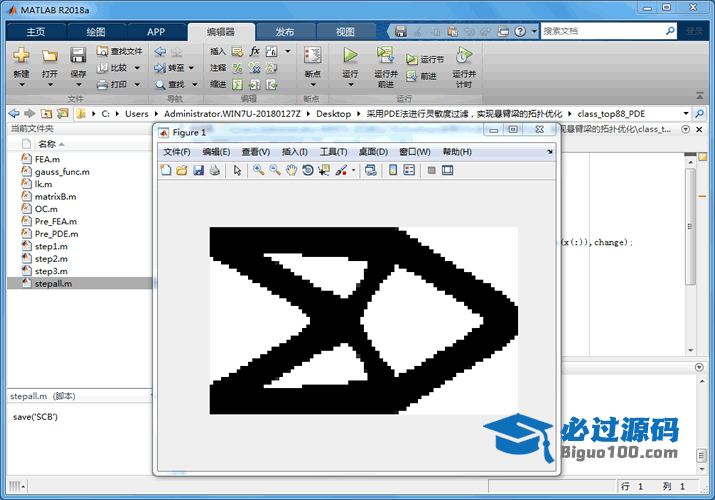The height and width of the screenshot is (500, 715).
Task: Insert Legend in Figure 1
Action: pos(409,170)
